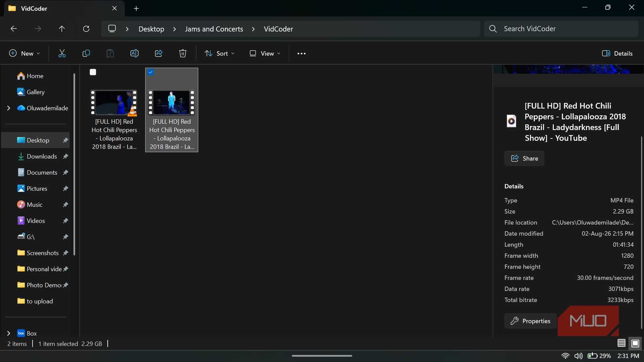This screenshot has width=644, height=362.
Task: Close the VidCoder tab
Action: click(114, 8)
